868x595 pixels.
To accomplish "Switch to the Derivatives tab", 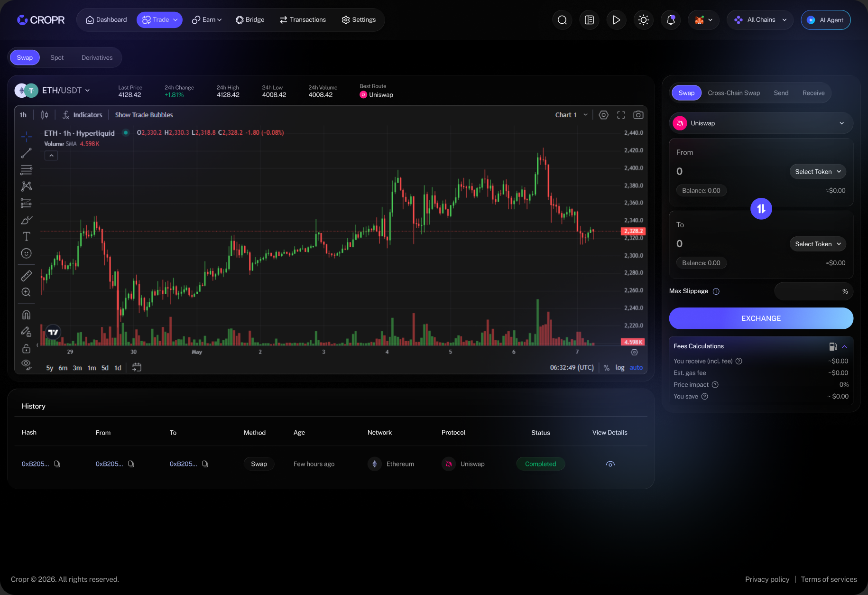I will (x=97, y=57).
